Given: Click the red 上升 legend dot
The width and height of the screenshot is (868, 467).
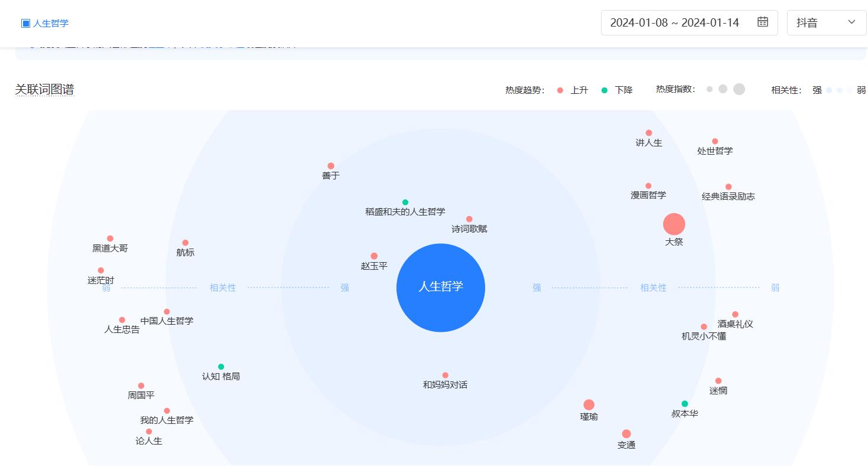Looking at the screenshot, I should click(560, 90).
